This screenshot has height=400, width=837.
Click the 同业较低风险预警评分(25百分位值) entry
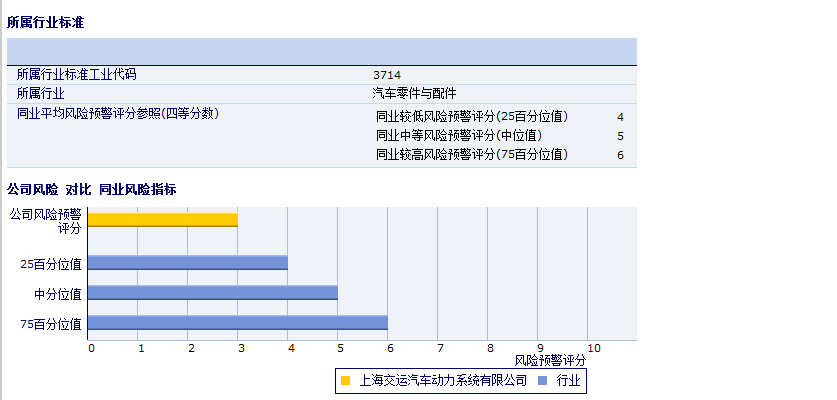click(x=471, y=117)
